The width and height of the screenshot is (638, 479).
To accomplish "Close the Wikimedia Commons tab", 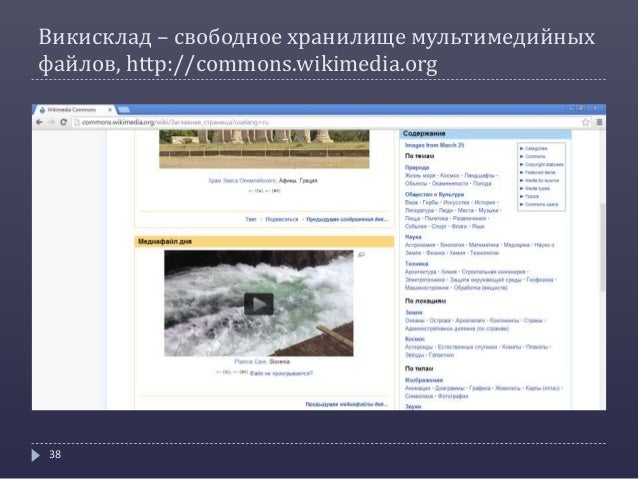I will [x=110, y=110].
